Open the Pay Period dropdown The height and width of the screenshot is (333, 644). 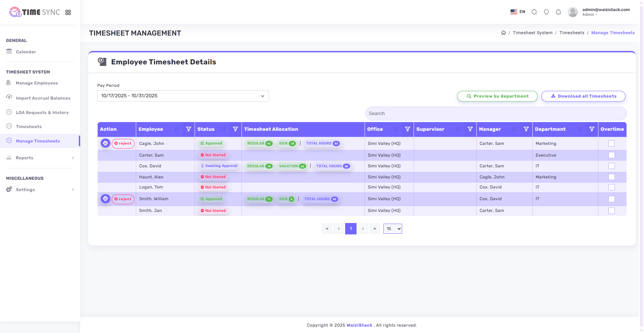click(183, 96)
